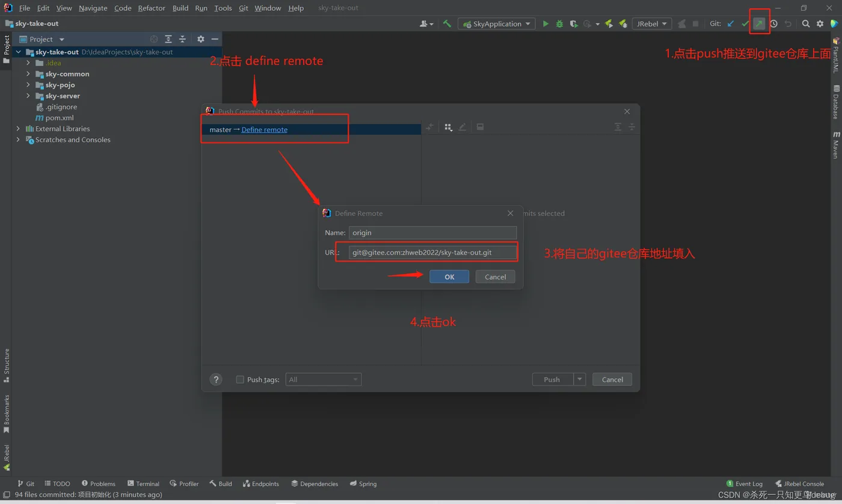
Task: Run with JRebel rocket icon
Action: coord(609,24)
